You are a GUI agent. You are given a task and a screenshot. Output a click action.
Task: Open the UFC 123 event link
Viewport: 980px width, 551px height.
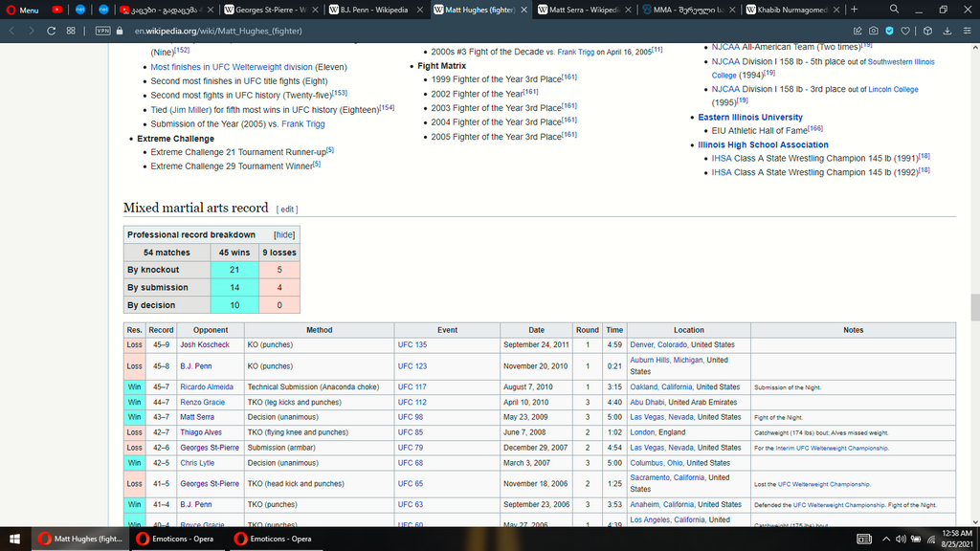pos(412,366)
